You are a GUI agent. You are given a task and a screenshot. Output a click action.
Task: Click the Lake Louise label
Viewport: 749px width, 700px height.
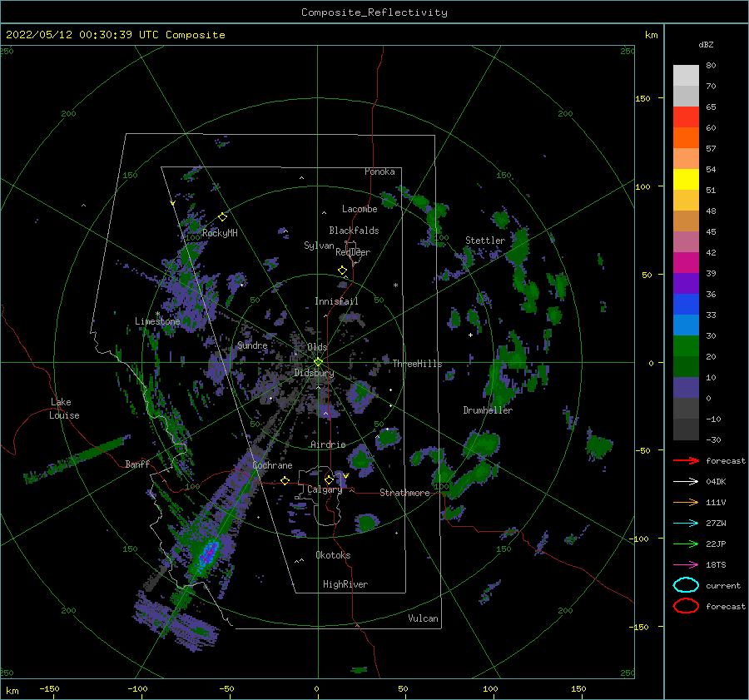pos(64,409)
